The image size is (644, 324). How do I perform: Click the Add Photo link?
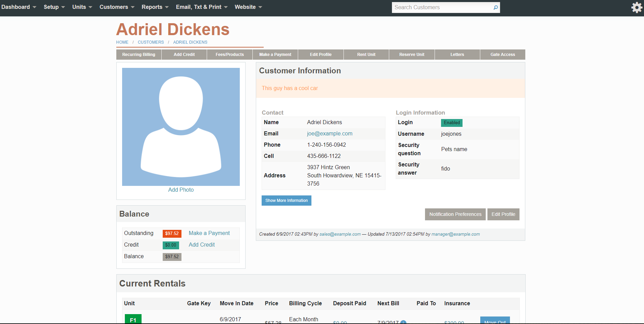[x=181, y=190]
